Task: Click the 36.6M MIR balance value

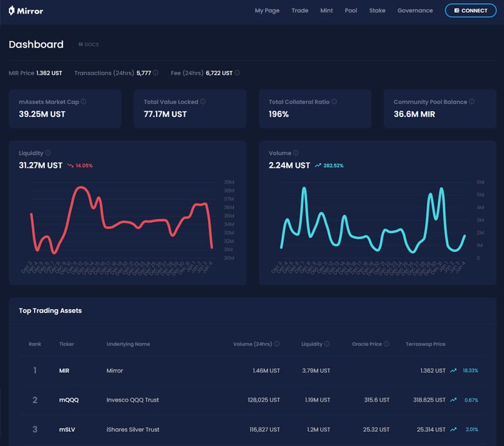Action: tap(414, 114)
